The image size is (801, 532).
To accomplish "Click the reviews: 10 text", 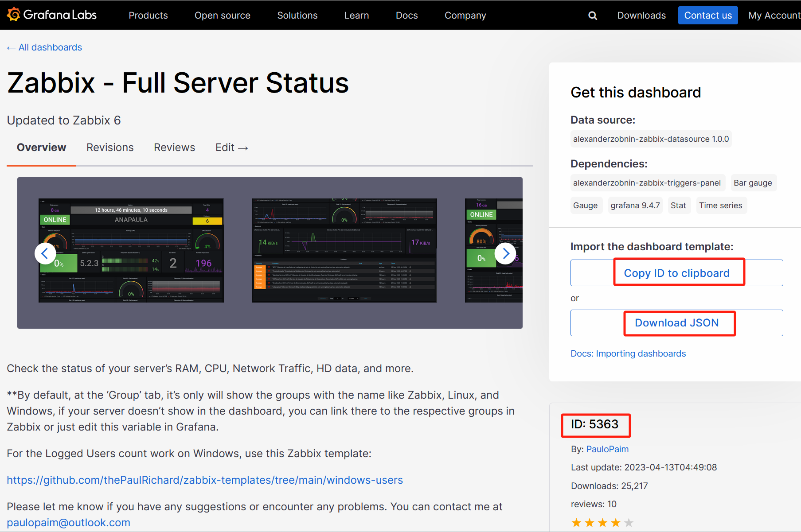I will coord(594,504).
